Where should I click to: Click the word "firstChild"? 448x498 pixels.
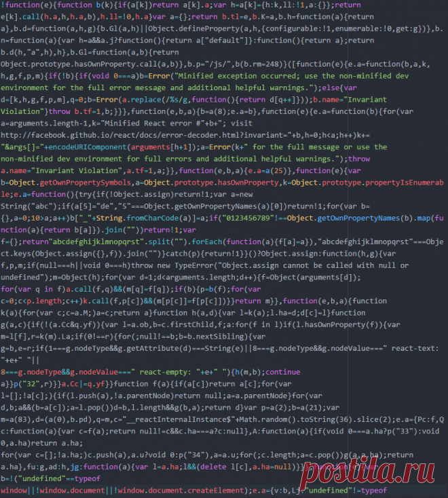pyautogui.click(x=191, y=324)
